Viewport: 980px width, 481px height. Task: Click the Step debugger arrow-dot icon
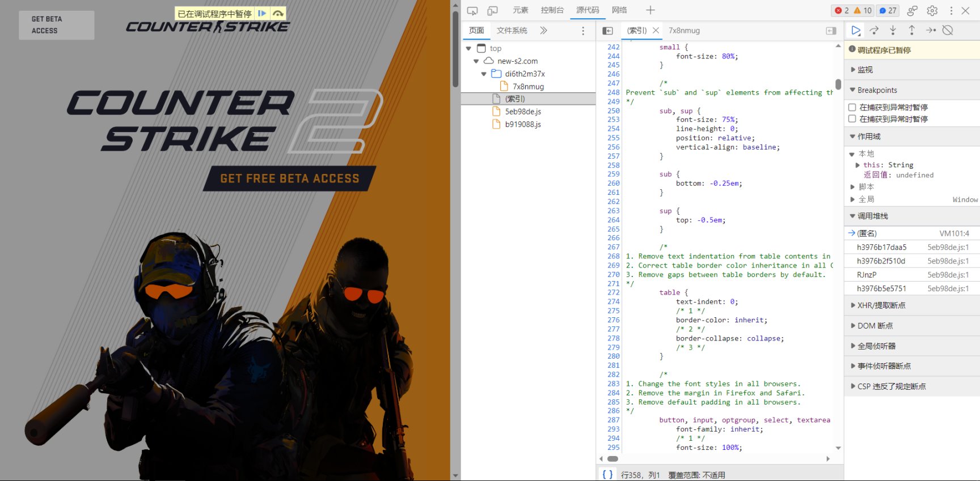coord(931,30)
